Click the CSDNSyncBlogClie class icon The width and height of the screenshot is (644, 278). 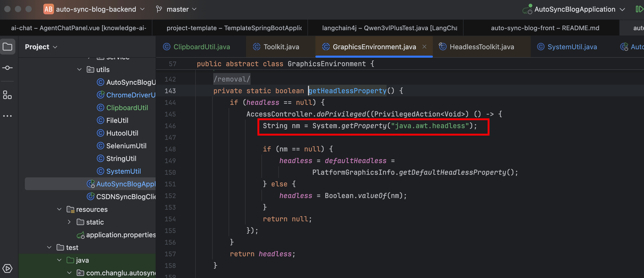click(x=90, y=196)
